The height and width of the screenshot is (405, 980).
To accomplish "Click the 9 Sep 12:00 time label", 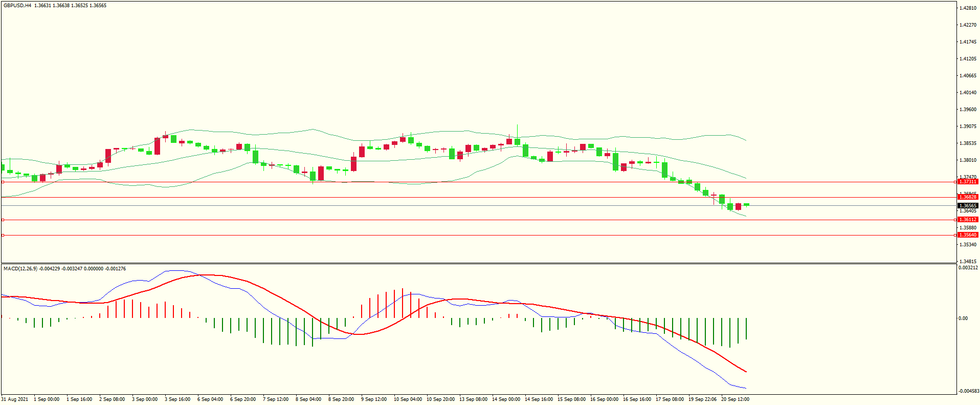I will click(x=374, y=399).
